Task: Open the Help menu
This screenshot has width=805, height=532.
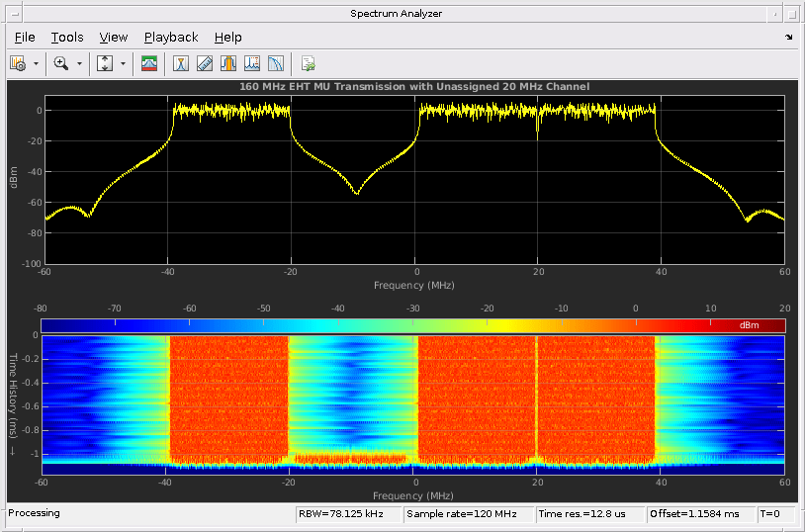Action: click(227, 38)
